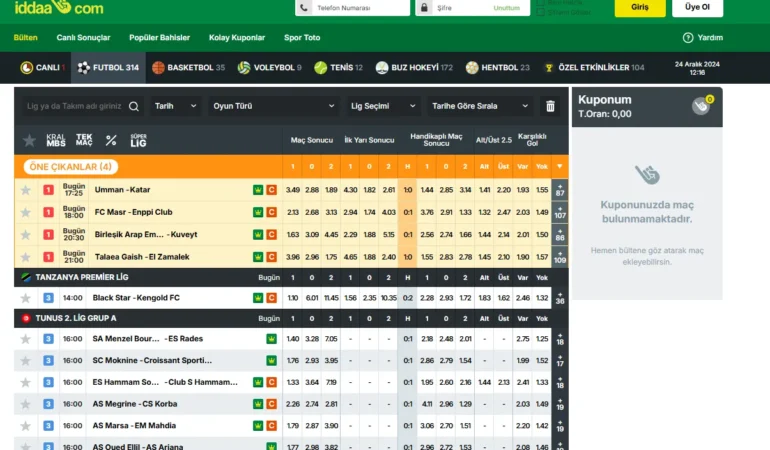The image size is (770, 450).
Task: Click the MBS 1 badge for Umman - Katar
Action: pos(48,190)
